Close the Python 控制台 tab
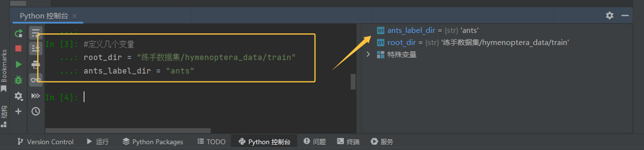 coord(74,16)
